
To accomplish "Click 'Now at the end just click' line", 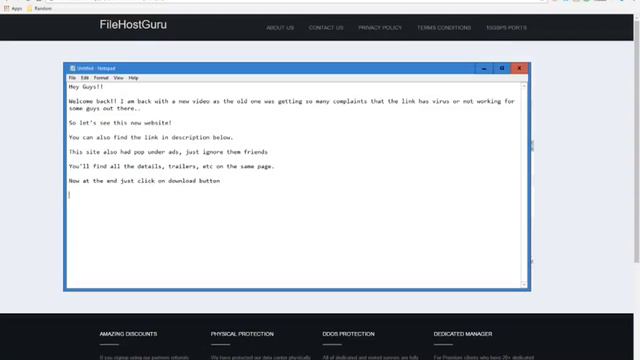I will (144, 181).
